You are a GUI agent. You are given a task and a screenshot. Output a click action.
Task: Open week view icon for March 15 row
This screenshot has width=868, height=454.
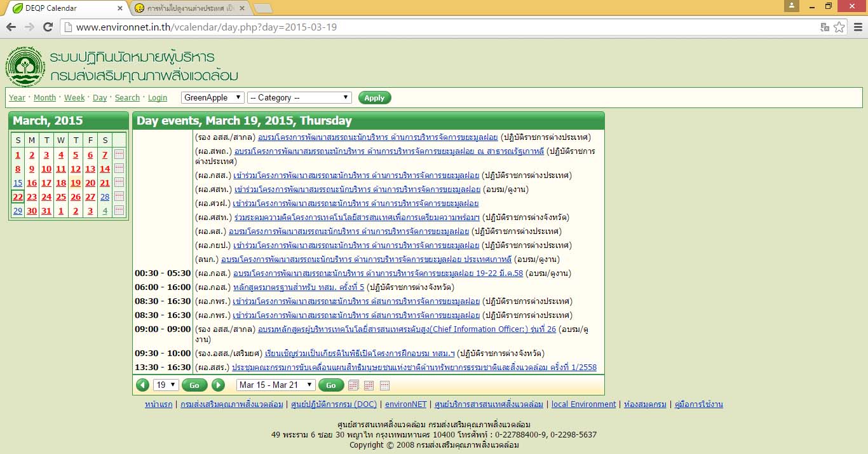119,182
